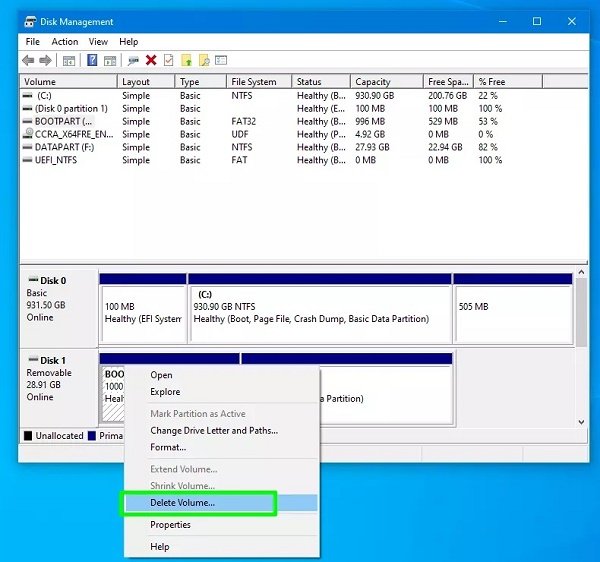This screenshot has width=600, height=562.
Task: Open the Action menu
Action: tap(65, 42)
